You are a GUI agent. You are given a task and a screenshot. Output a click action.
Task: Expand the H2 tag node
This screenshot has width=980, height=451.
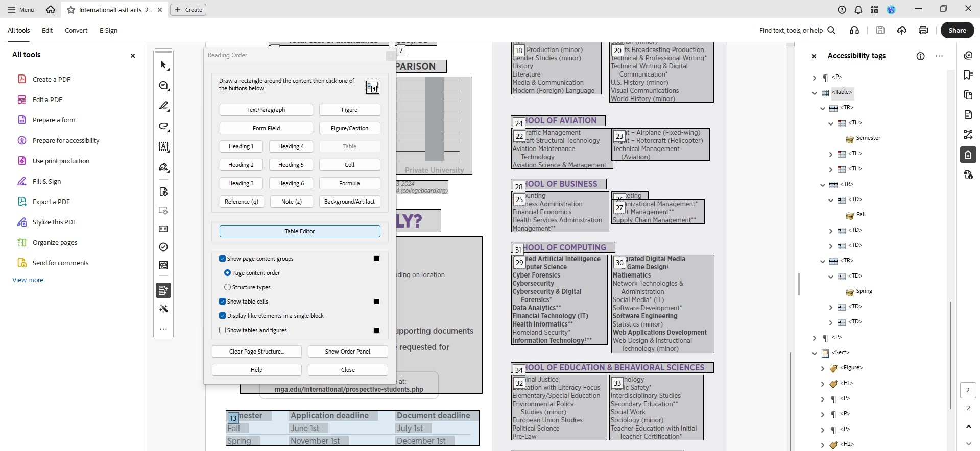tap(823, 445)
